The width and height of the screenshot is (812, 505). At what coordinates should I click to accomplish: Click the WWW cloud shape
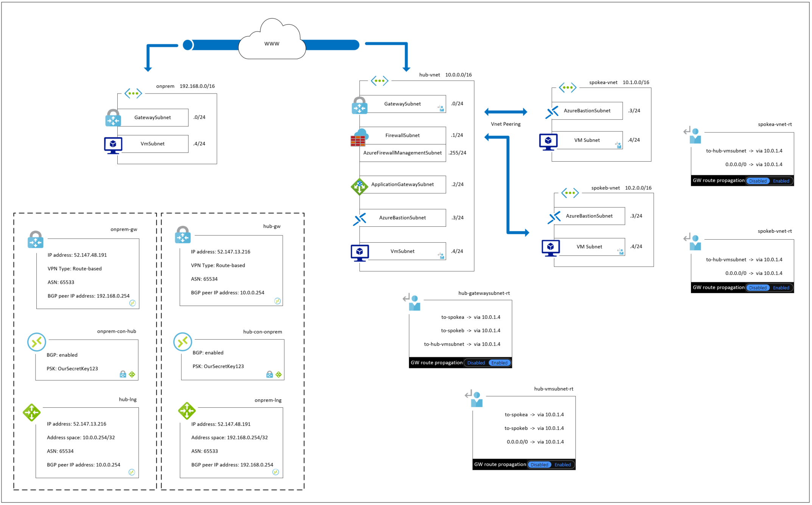[272, 39]
